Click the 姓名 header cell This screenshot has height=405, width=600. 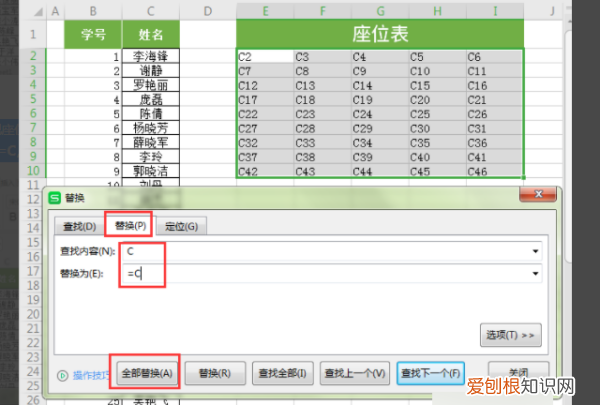[x=151, y=34]
